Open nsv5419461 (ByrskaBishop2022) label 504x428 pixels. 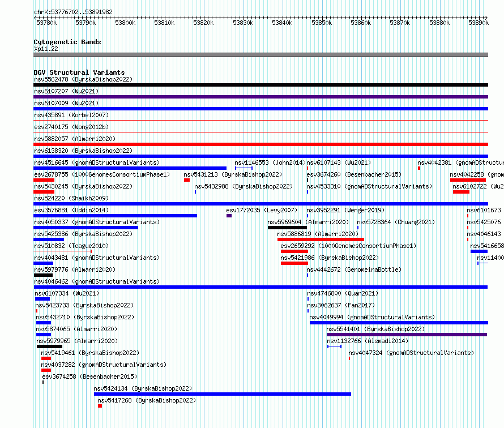(90, 353)
